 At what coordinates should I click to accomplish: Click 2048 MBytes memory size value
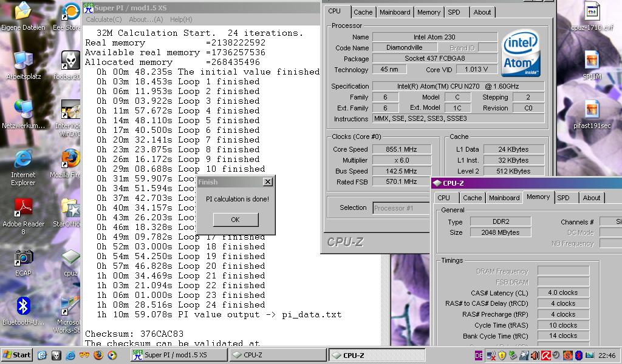tap(501, 232)
